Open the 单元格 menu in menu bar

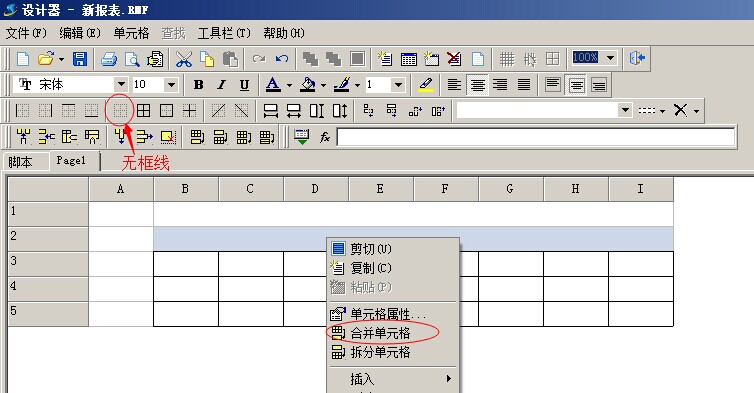click(x=131, y=33)
